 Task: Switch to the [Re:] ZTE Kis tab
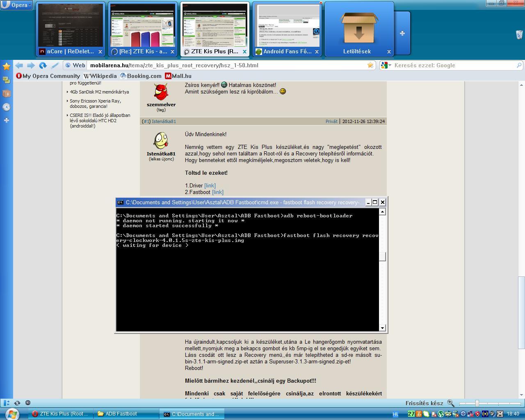coord(143,29)
